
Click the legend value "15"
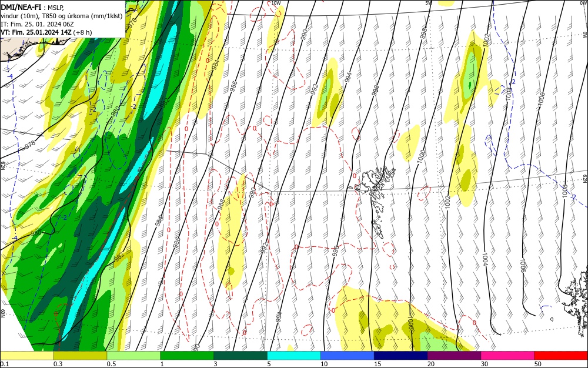point(377,364)
